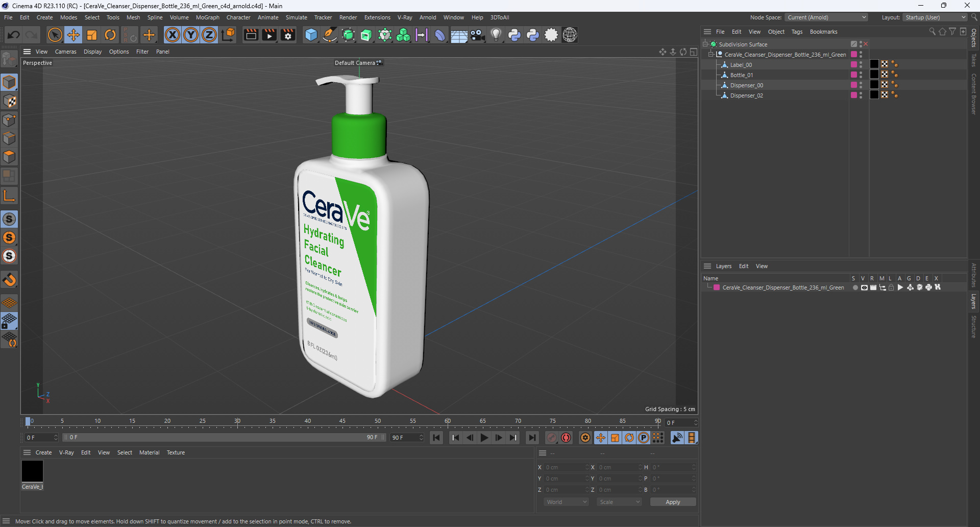980x527 pixels.
Task: Click Label_00 black material tag
Action: pyautogui.click(x=874, y=64)
